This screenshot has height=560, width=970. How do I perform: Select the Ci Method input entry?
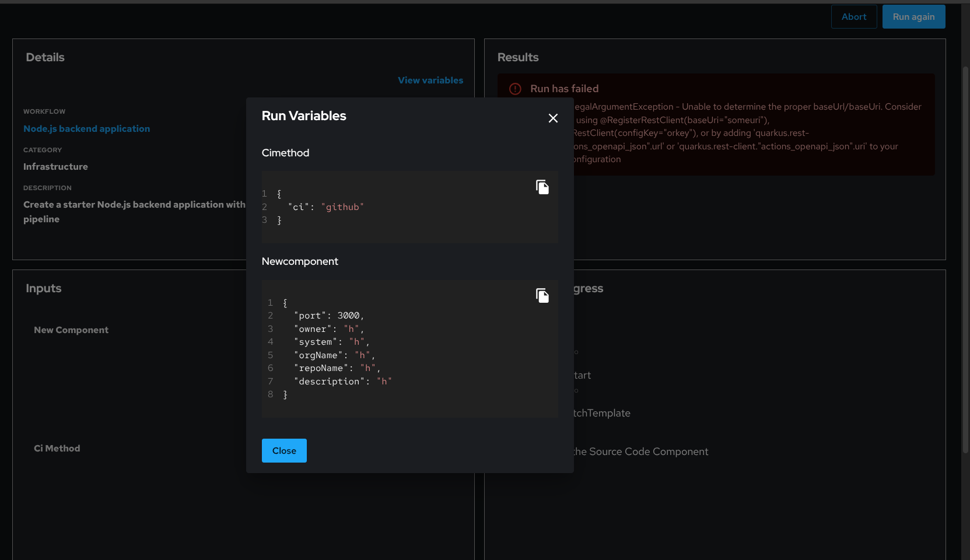(57, 449)
